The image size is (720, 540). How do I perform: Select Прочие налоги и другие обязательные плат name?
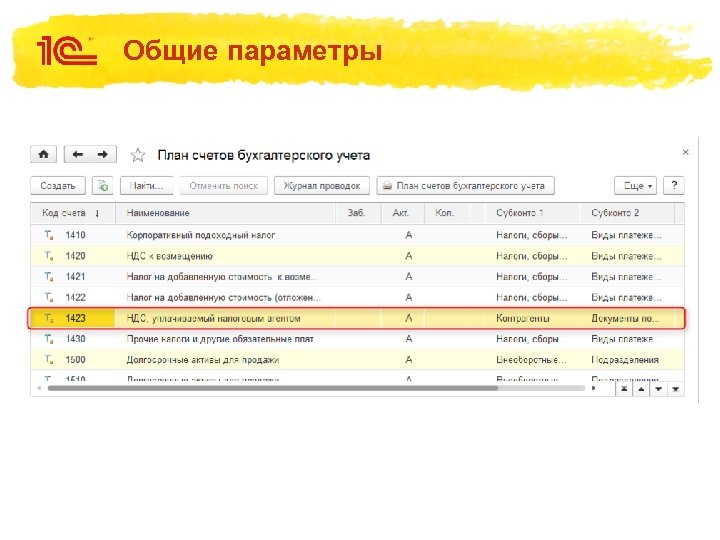[x=220, y=339]
